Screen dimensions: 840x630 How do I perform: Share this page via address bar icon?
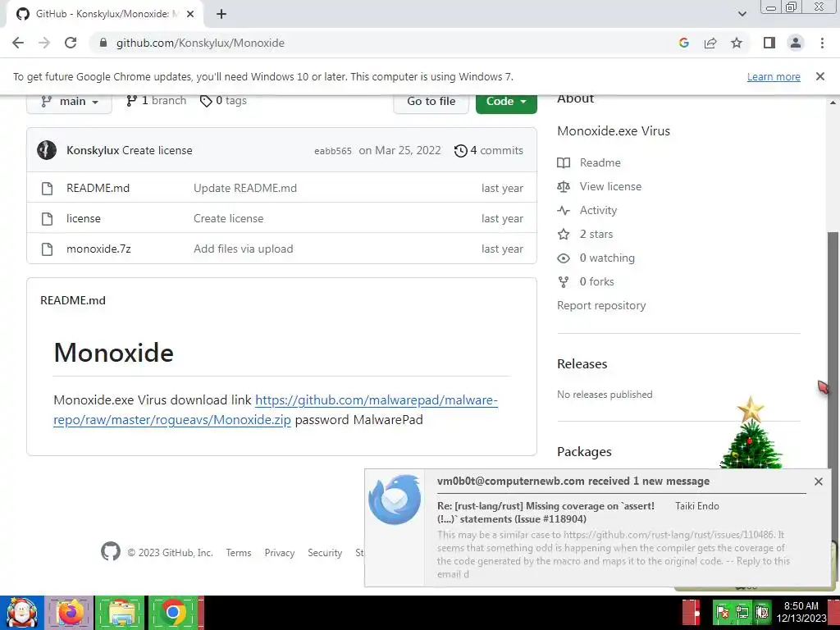pyautogui.click(x=710, y=43)
